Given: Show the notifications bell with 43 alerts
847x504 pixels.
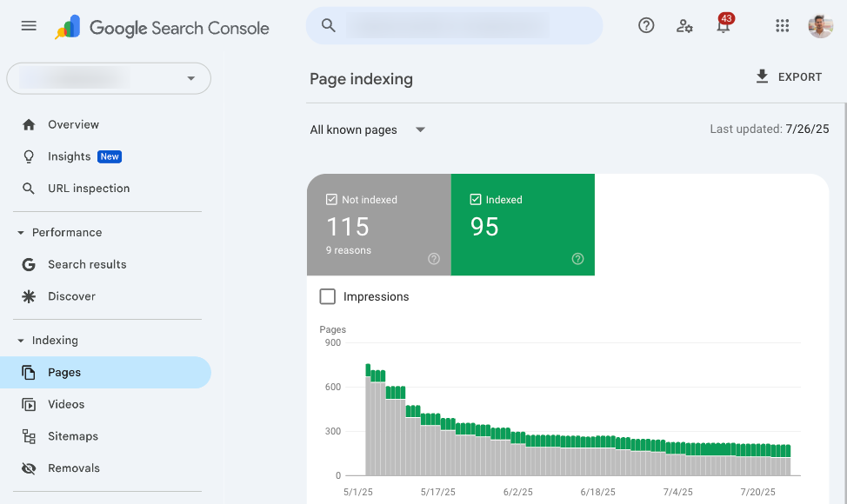Looking at the screenshot, I should click(723, 26).
